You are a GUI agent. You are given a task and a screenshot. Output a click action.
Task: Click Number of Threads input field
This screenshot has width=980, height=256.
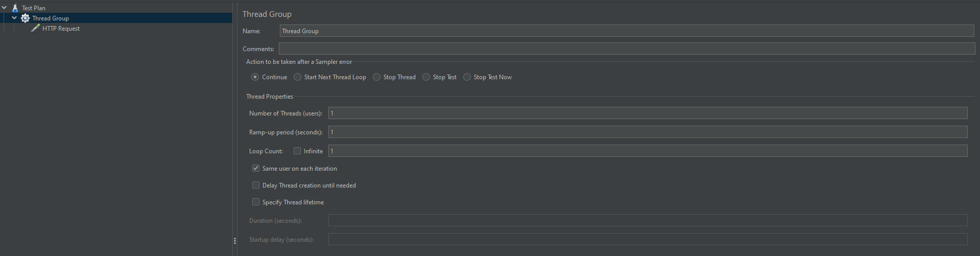pyautogui.click(x=648, y=113)
